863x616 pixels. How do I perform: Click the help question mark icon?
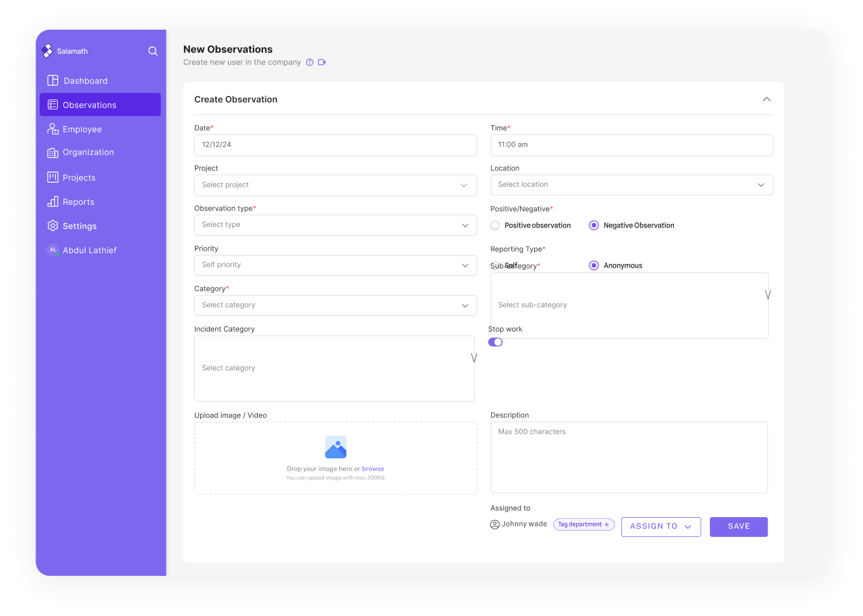coord(309,62)
